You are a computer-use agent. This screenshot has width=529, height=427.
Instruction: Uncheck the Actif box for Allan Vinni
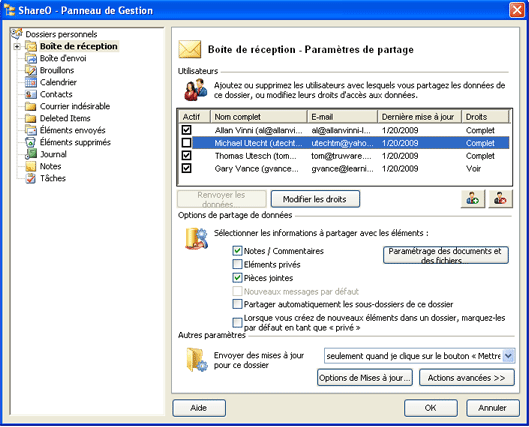[x=186, y=130]
